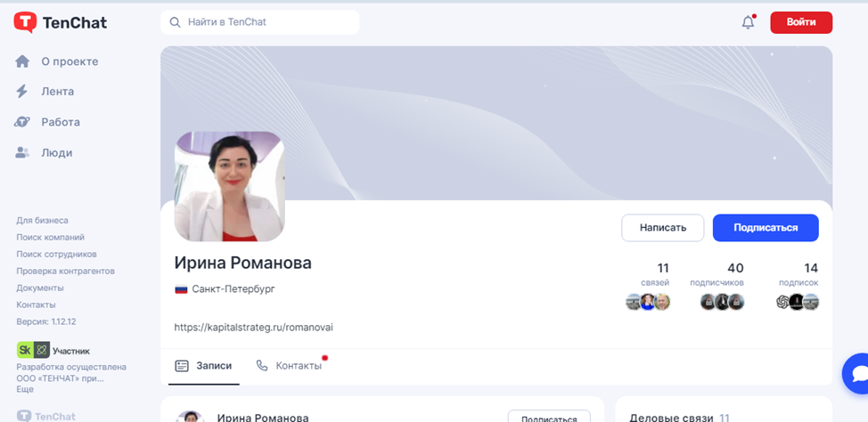The height and width of the screenshot is (422, 868).
Task: Click the home icon beside О проекте
Action: 22,61
